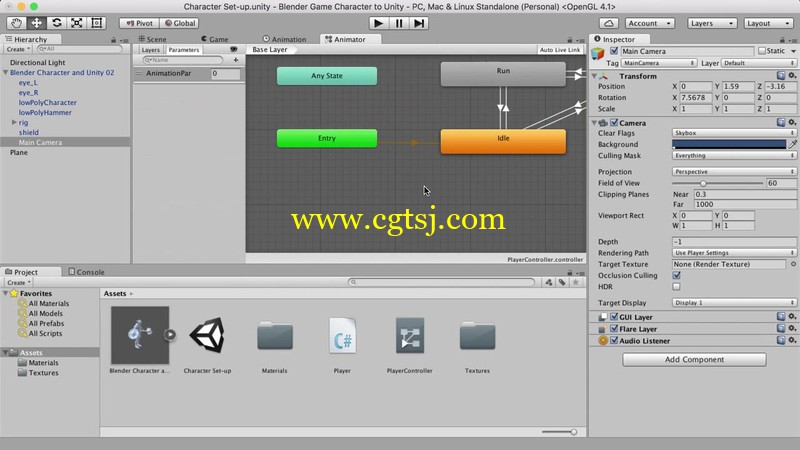The image size is (800, 450).
Task: Toggle the HDR checkbox
Action: click(677, 287)
